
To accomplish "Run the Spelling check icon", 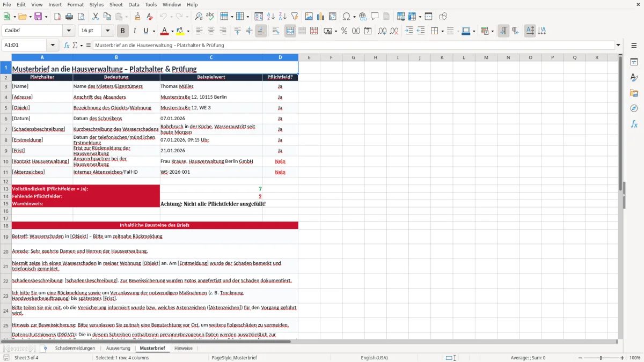I will click(x=210, y=17).
